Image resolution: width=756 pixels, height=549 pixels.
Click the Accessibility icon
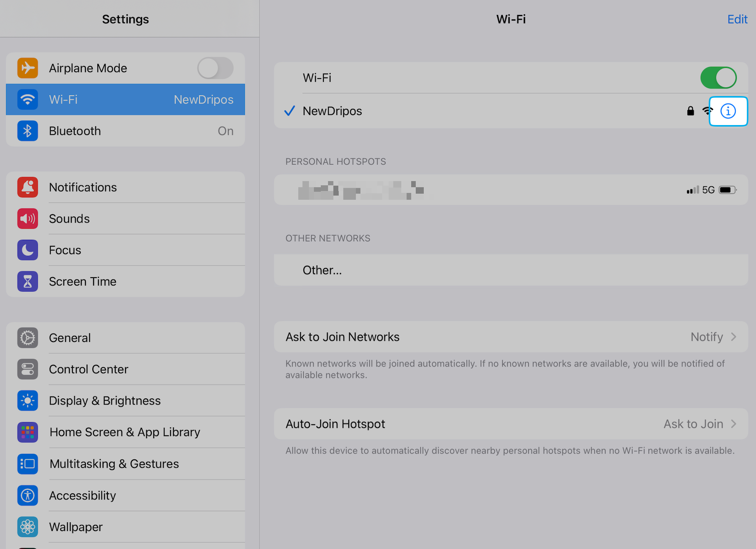[x=27, y=495]
